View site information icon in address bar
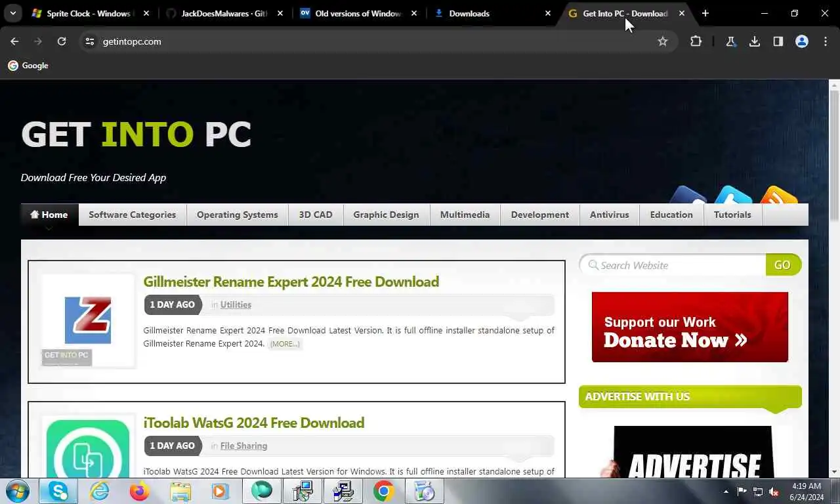Image resolution: width=840 pixels, height=504 pixels. pyautogui.click(x=90, y=41)
